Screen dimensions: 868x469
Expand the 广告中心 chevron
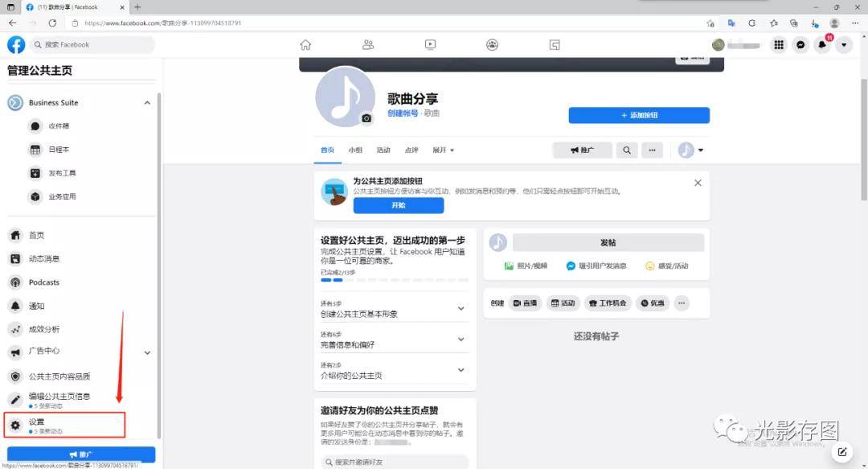click(x=147, y=352)
